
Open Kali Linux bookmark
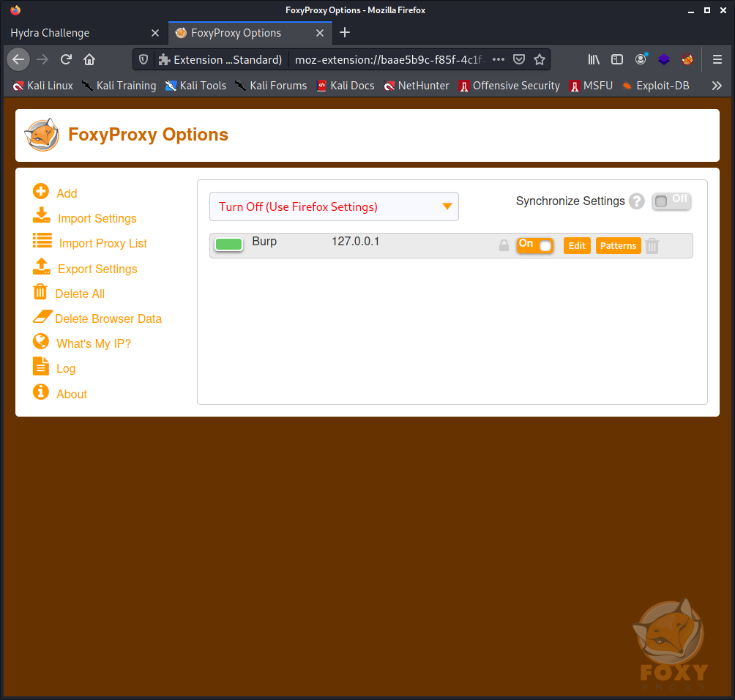point(42,86)
